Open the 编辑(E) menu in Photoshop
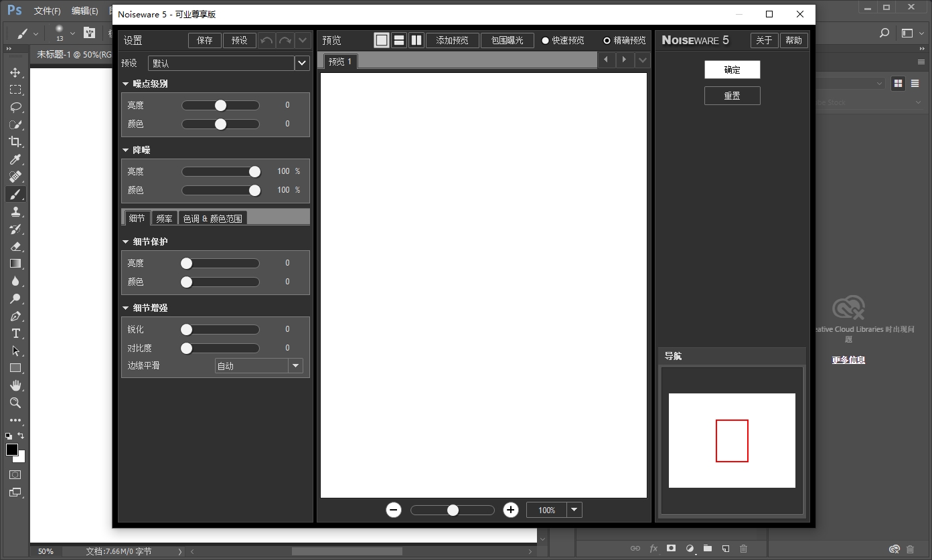The image size is (932, 560). point(84,11)
